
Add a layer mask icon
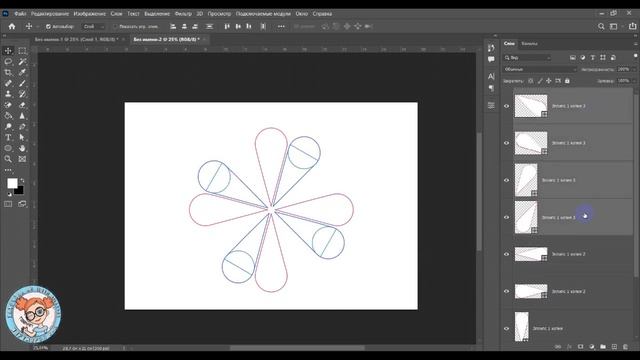(x=580, y=347)
